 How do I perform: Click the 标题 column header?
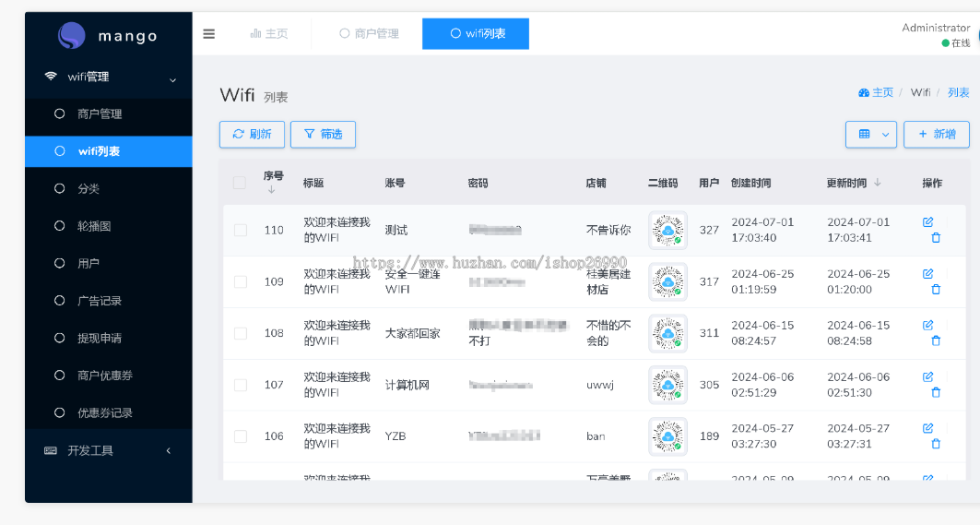313,183
